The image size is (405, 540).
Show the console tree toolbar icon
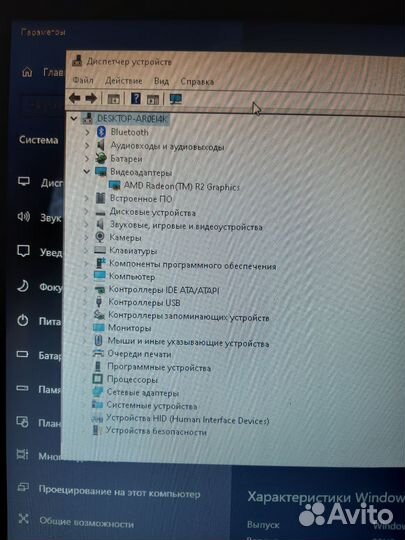tap(113, 99)
